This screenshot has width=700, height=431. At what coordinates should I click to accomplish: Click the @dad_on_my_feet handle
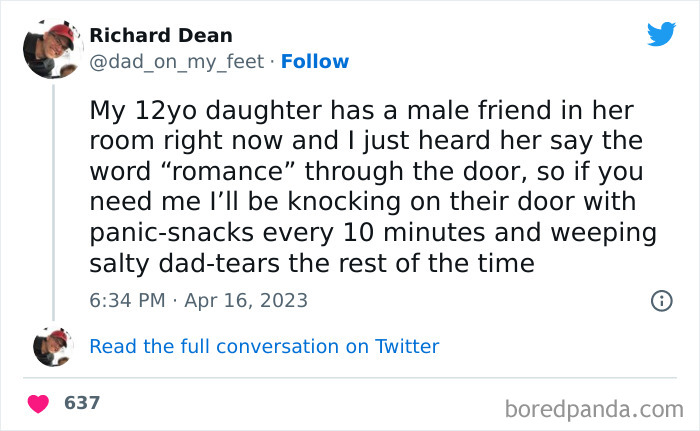pyautogui.click(x=178, y=61)
